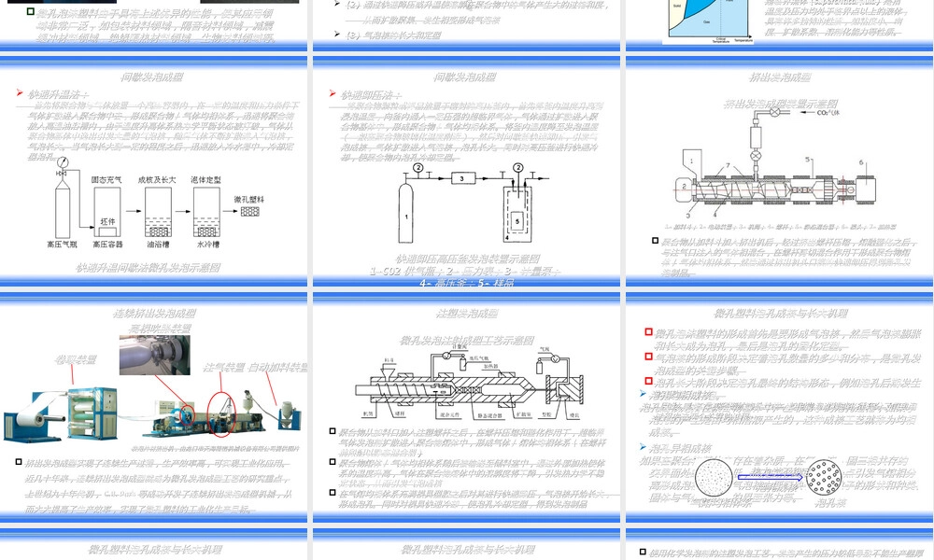Click the blue winding machine photo
Viewport: 934px width, 560px height.
[62, 413]
